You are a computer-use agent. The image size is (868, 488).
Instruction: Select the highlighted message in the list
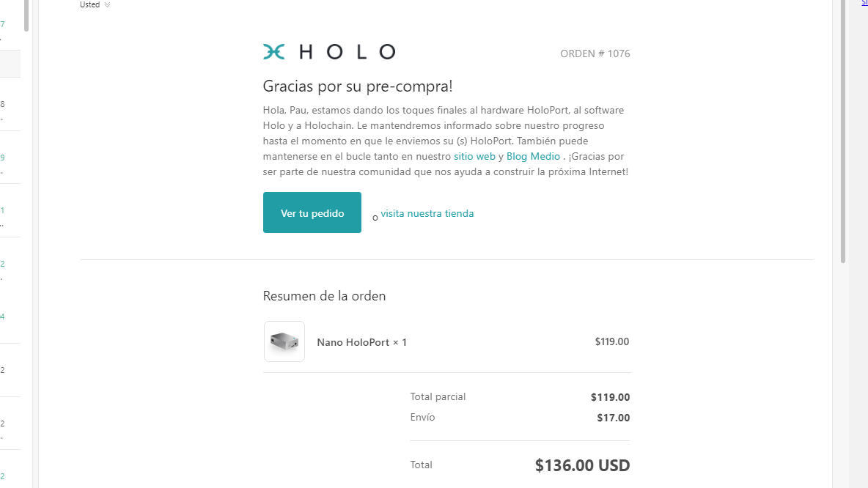10,64
